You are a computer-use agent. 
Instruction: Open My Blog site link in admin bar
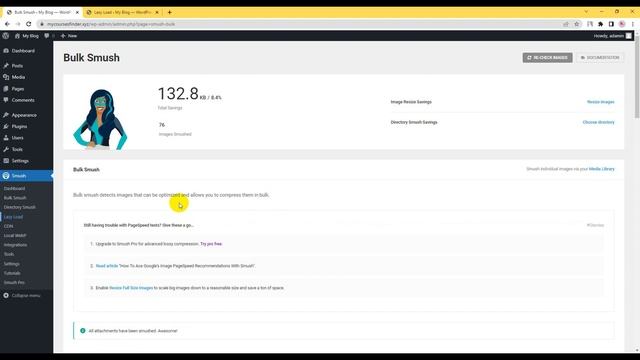point(27,36)
